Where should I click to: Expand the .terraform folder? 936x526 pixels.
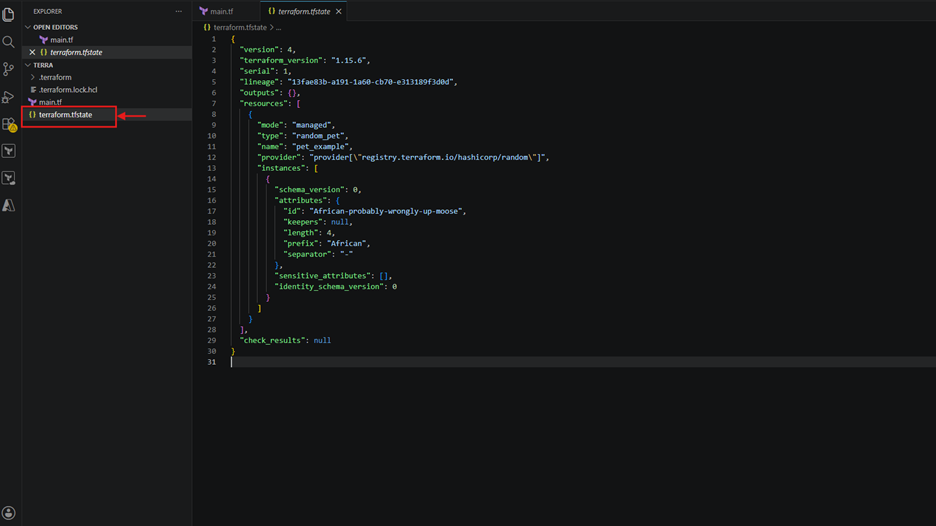[x=55, y=78]
